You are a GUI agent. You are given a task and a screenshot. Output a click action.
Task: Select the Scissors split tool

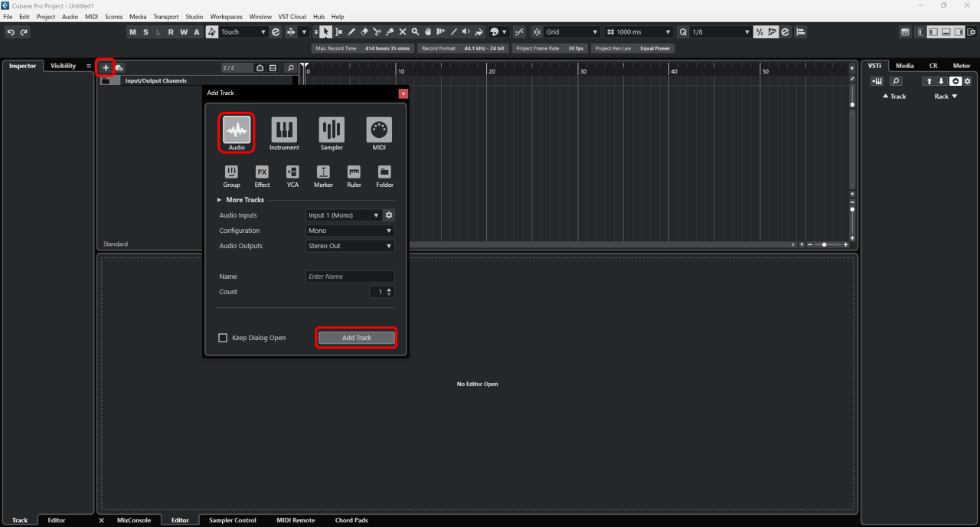point(377,32)
